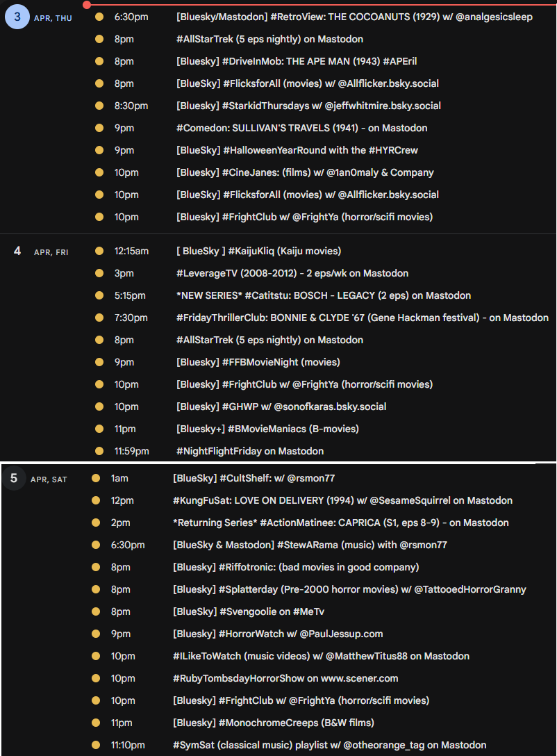557x756 pixels.
Task: Click the 6:30pm time for #StewARama
Action: click(128, 544)
